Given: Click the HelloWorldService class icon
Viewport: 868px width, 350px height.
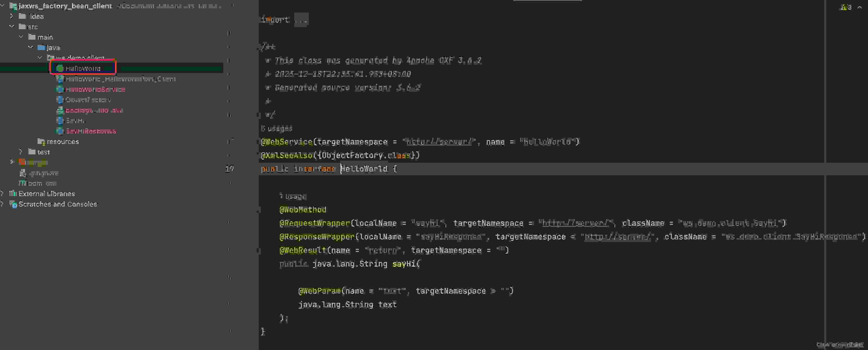Looking at the screenshot, I should click(x=60, y=89).
